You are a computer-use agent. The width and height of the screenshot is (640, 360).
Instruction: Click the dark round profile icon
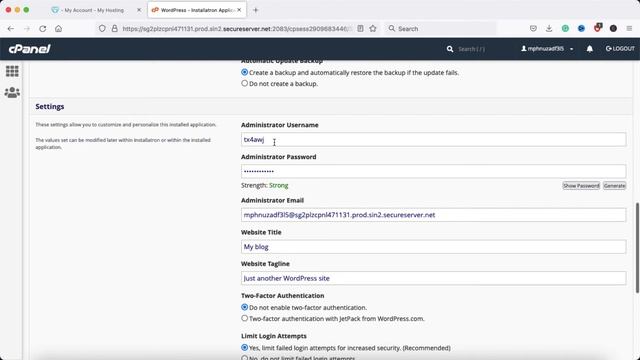[x=613, y=29]
